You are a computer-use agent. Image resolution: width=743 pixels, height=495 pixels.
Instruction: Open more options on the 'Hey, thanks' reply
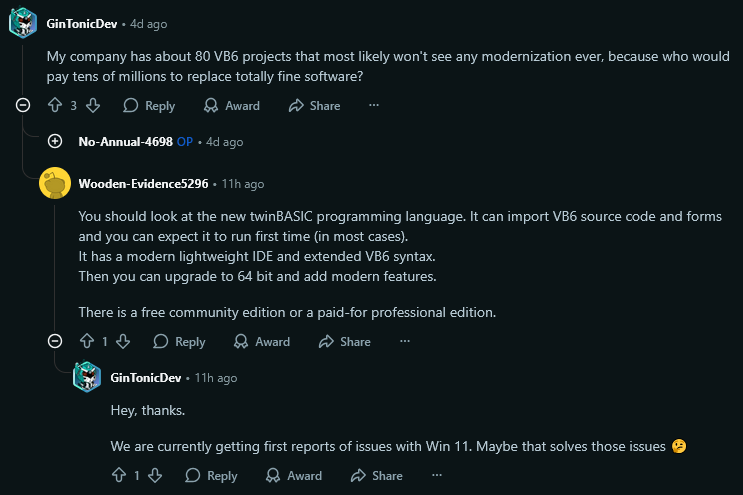point(437,475)
